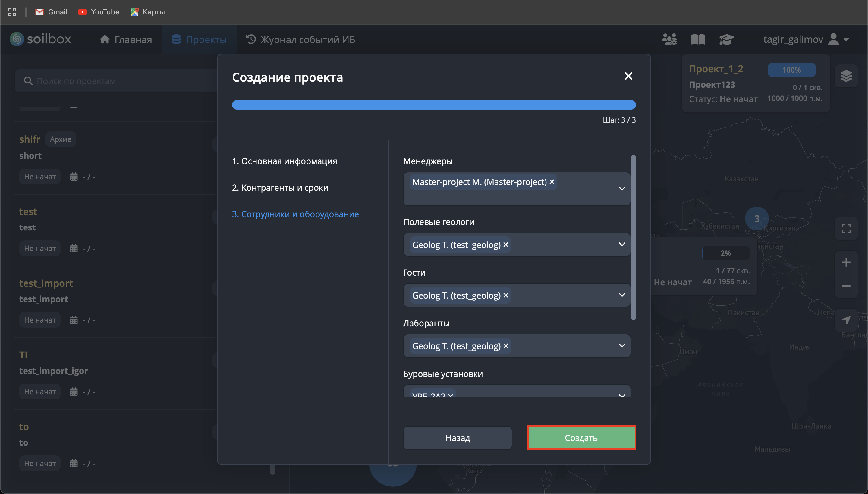Click the fullscreen map icon
Screen dimensions: 868x494
coord(846,229)
